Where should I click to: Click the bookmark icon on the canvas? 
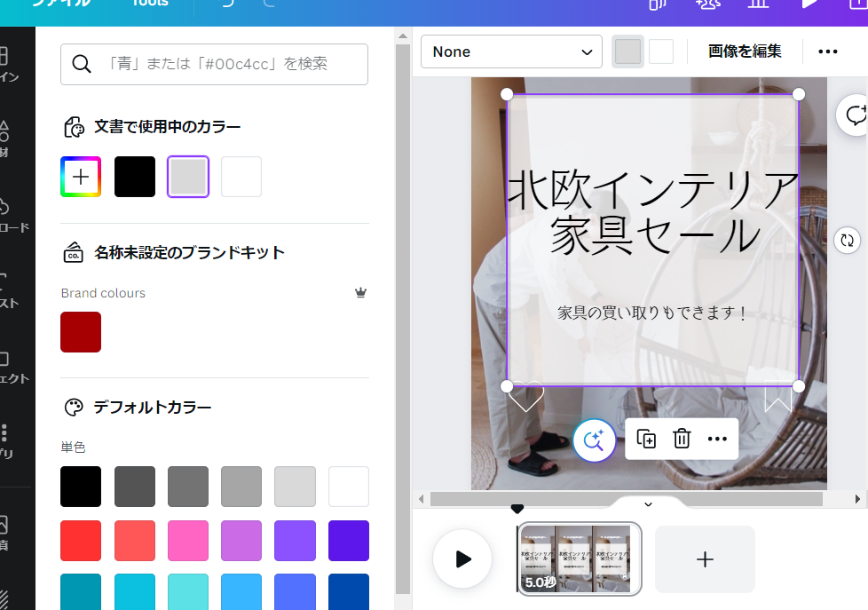click(x=777, y=396)
